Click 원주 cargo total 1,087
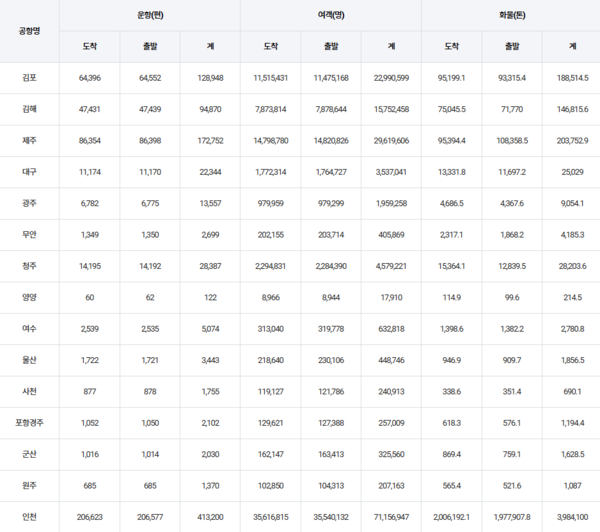 pyautogui.click(x=572, y=486)
